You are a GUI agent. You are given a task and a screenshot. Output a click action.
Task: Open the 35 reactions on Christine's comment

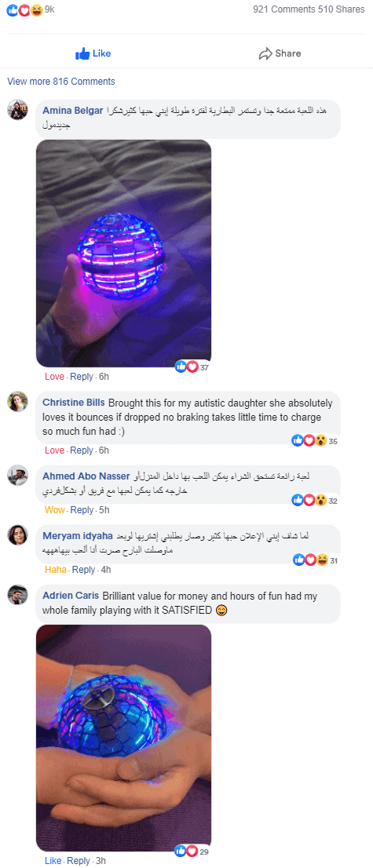tap(315, 440)
